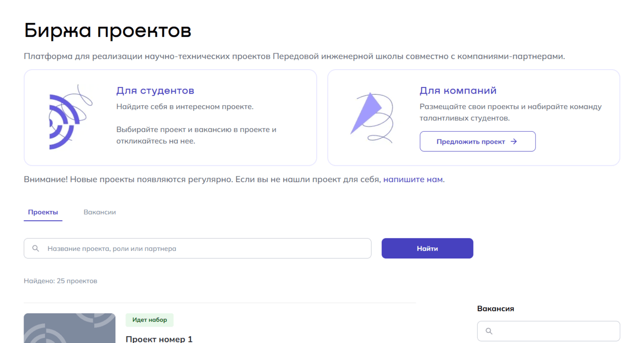Click the magnifier icon in Вакансия filter field

coord(489,331)
